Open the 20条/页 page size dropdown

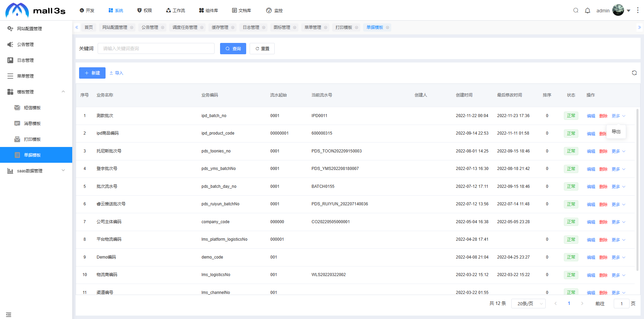tap(528, 304)
